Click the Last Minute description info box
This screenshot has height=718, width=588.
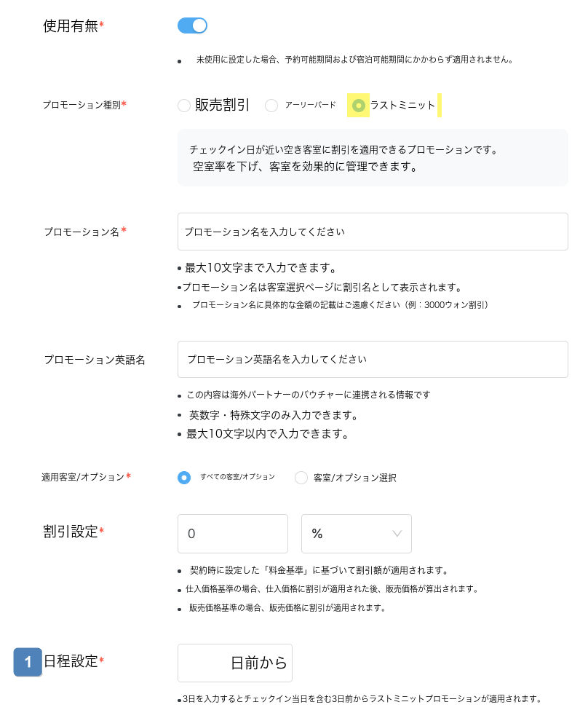click(x=373, y=157)
